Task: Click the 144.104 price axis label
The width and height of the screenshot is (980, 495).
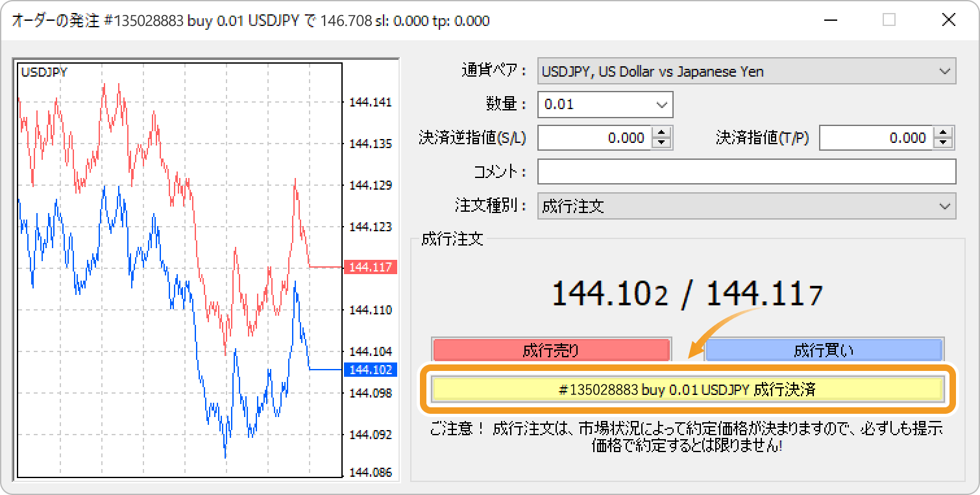Action: tap(371, 351)
